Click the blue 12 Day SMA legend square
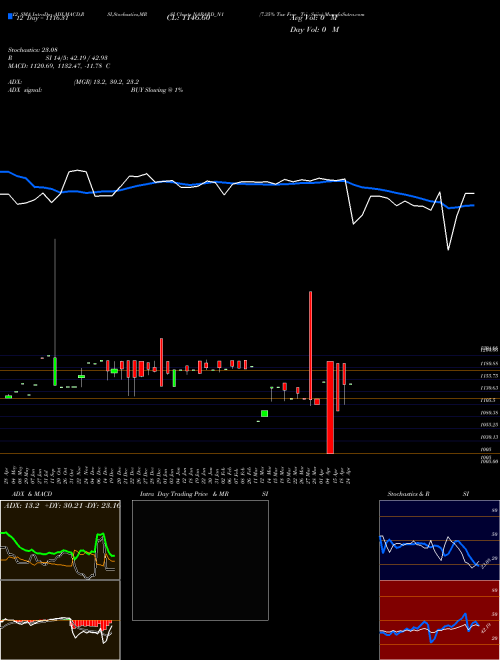500x660 pixels. coord(10,17)
